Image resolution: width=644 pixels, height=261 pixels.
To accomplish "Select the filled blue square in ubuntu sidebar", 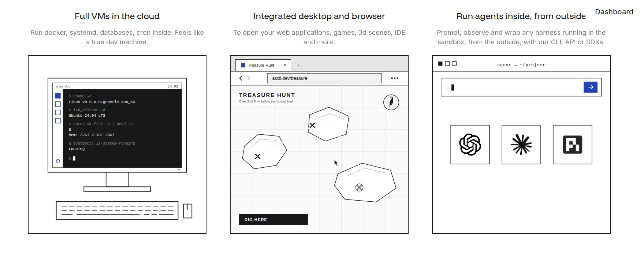I will (x=58, y=96).
